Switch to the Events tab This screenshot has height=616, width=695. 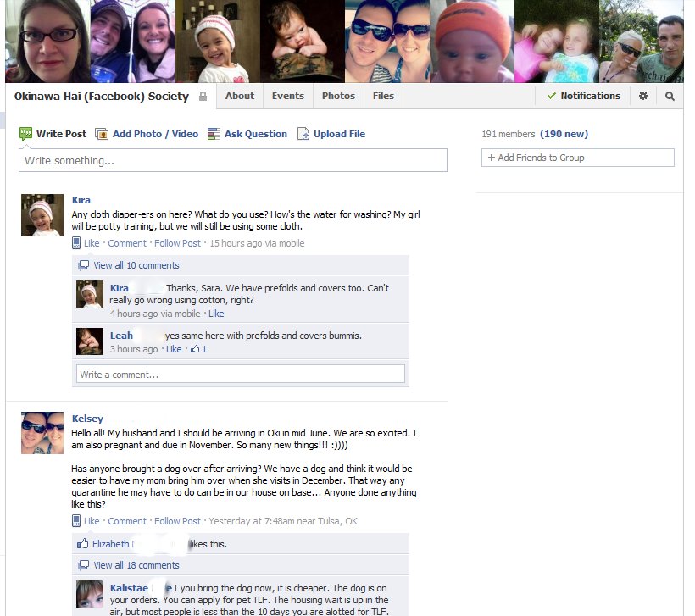point(288,96)
